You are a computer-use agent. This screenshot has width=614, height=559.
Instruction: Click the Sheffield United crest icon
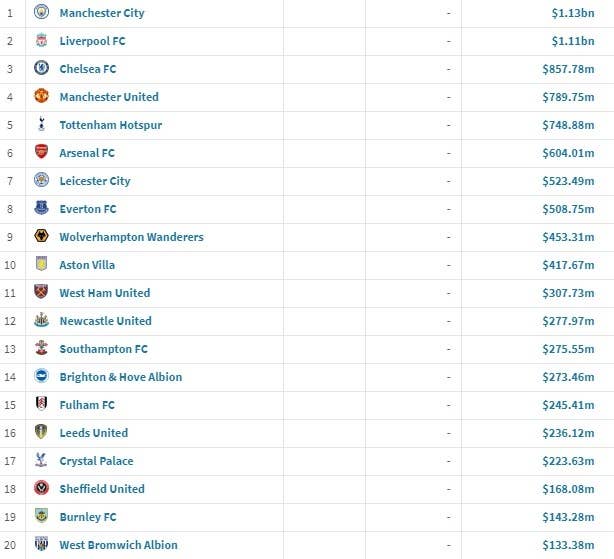click(41, 488)
